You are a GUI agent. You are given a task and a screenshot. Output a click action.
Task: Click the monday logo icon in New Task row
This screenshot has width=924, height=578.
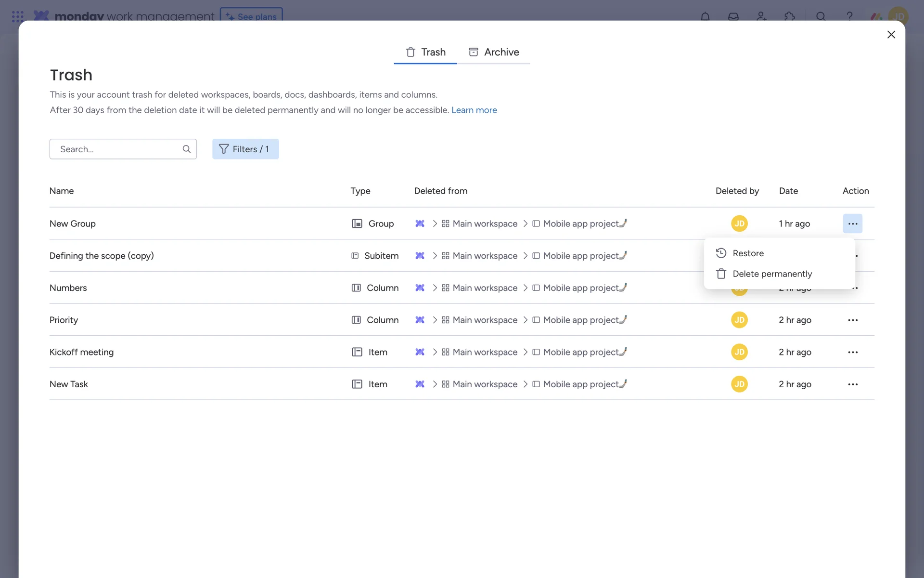pyautogui.click(x=420, y=384)
